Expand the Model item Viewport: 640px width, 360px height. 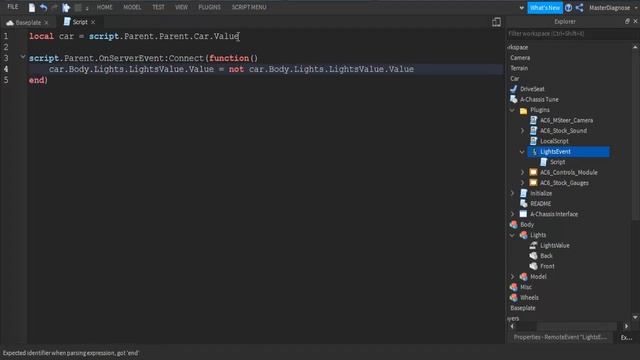click(513, 276)
